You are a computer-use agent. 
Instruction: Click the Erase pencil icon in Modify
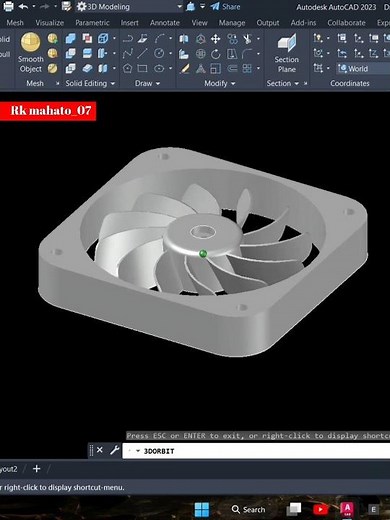(184, 68)
